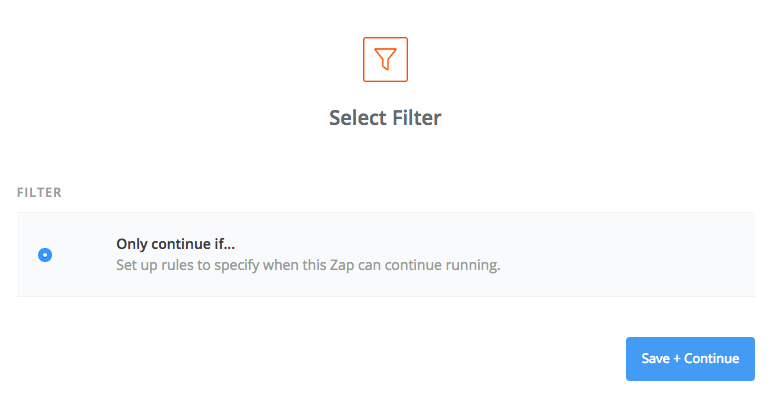
Task: Click 'continue running' at the description end
Action: 442,265
